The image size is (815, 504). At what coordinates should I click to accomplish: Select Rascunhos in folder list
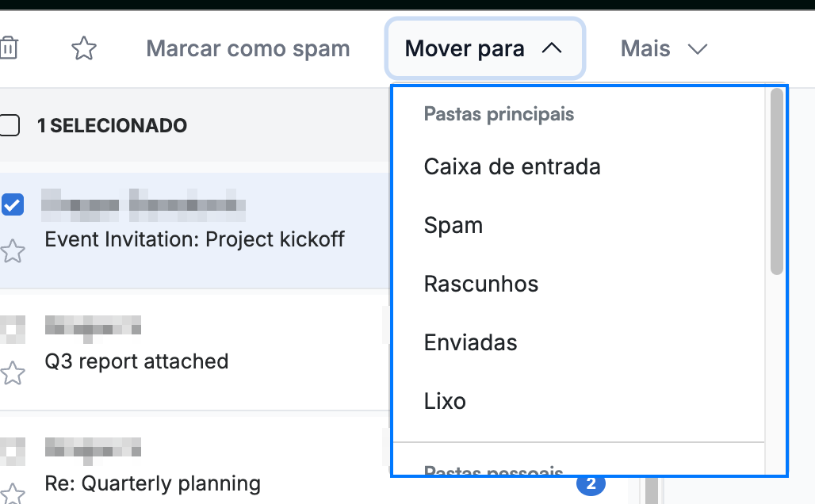point(480,284)
